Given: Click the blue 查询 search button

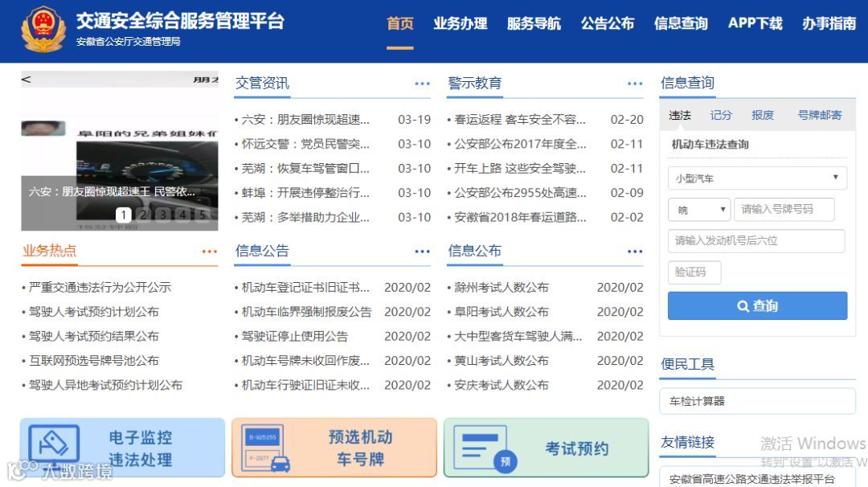Looking at the screenshot, I should point(757,305).
